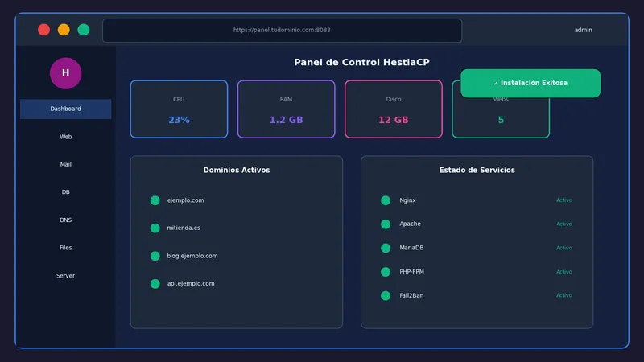Click the admin user label
644x362 pixels.
(583, 30)
